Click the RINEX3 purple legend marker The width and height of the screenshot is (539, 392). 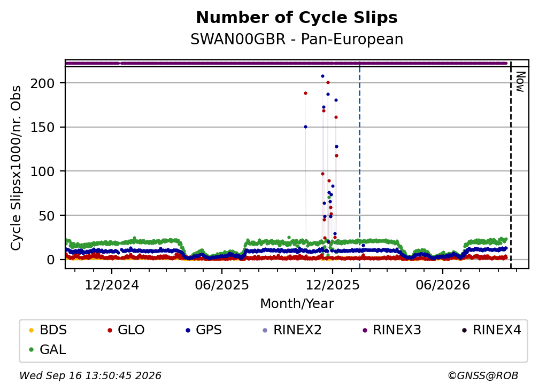(365, 331)
